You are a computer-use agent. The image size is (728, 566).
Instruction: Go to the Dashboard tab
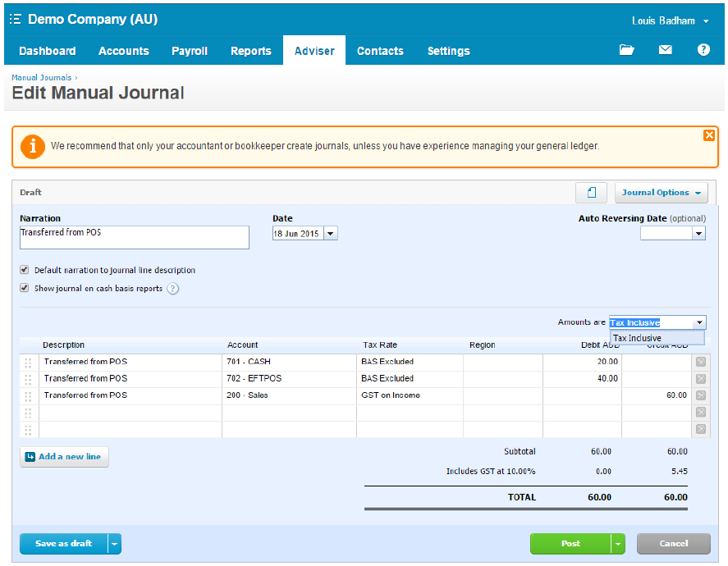click(48, 51)
